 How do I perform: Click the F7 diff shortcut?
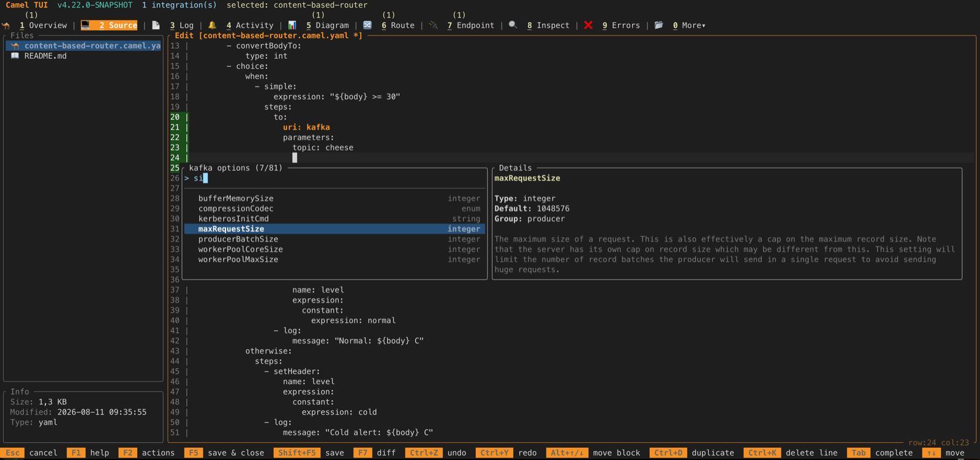click(375, 453)
